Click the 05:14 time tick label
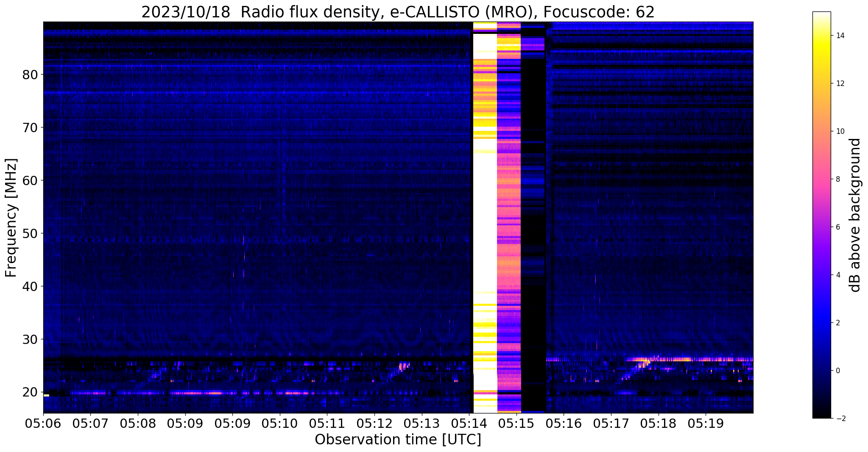The width and height of the screenshot is (868, 452). click(x=469, y=423)
